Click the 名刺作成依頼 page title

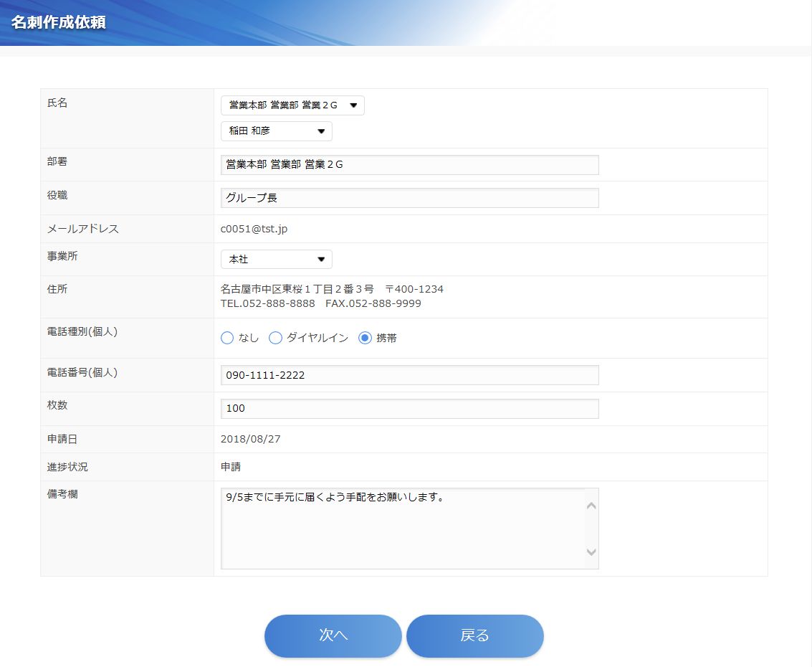tap(59, 22)
